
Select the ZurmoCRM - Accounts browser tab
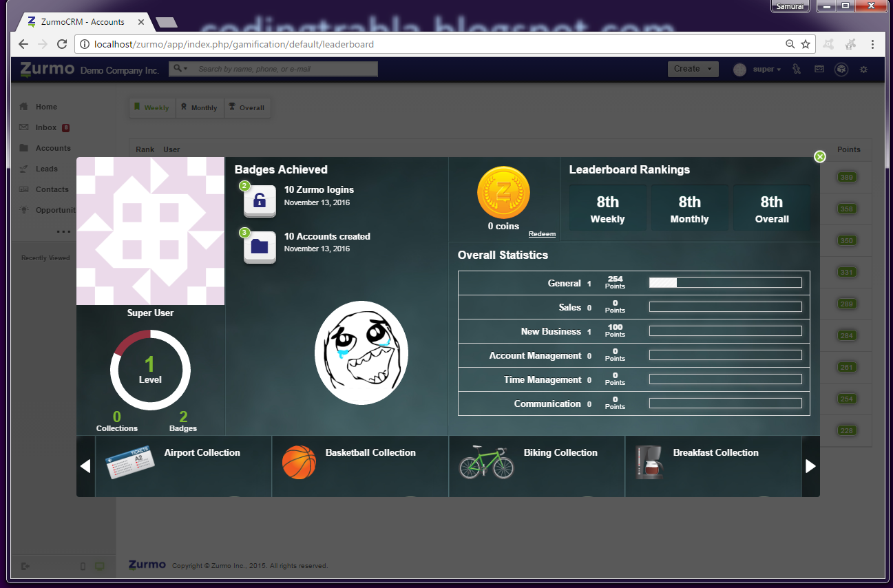[81, 22]
